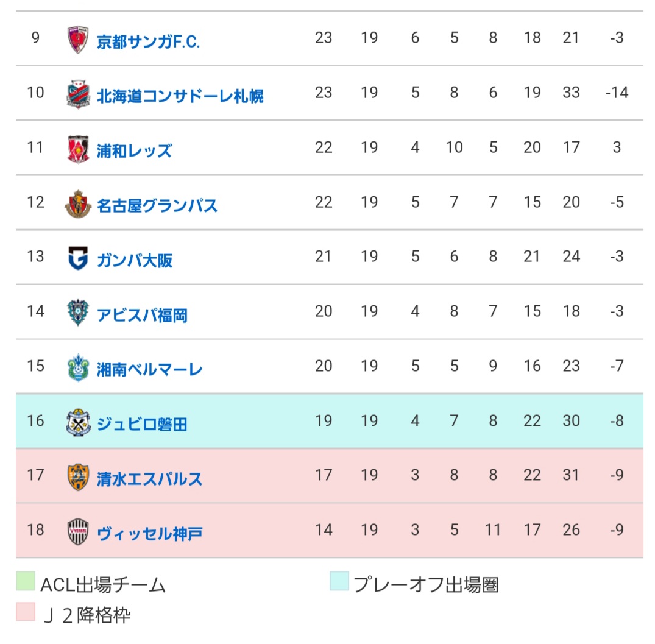Viewport: 655px width, 644px height.
Task: Open the 浦和レッズ team link
Action: (x=134, y=150)
